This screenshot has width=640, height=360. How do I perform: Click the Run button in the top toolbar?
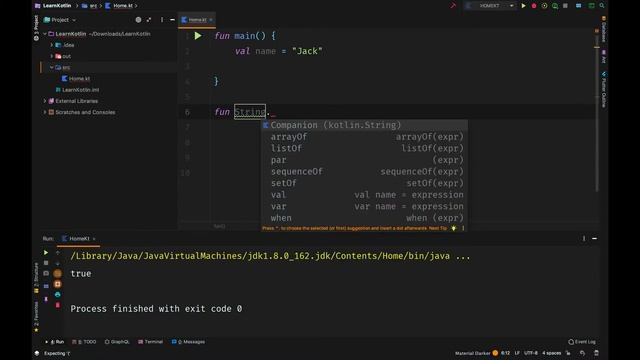tap(523, 6)
